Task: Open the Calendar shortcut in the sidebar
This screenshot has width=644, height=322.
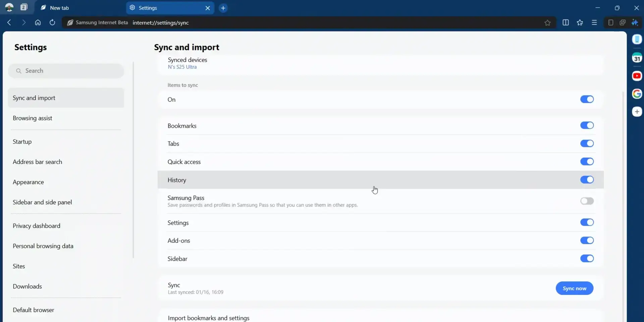Action: click(637, 58)
